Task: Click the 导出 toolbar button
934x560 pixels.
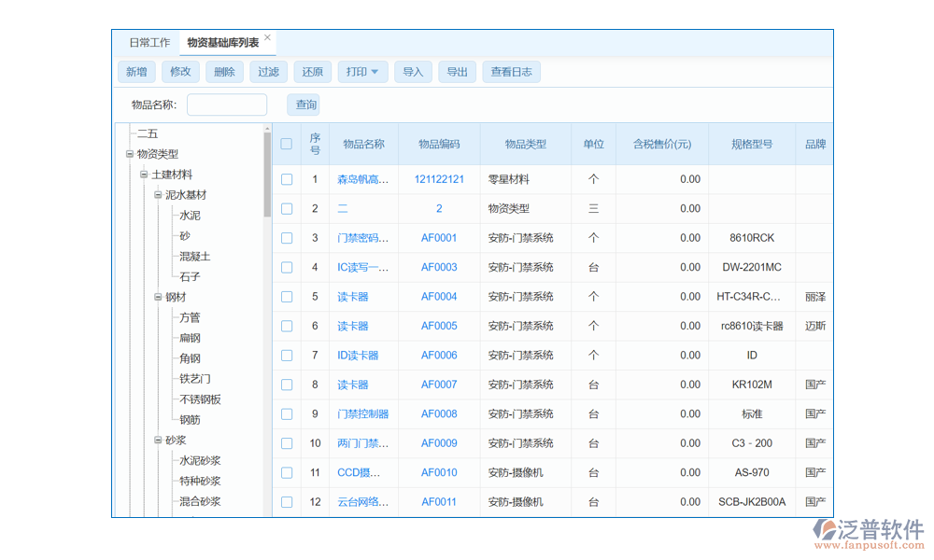Action: (x=457, y=72)
